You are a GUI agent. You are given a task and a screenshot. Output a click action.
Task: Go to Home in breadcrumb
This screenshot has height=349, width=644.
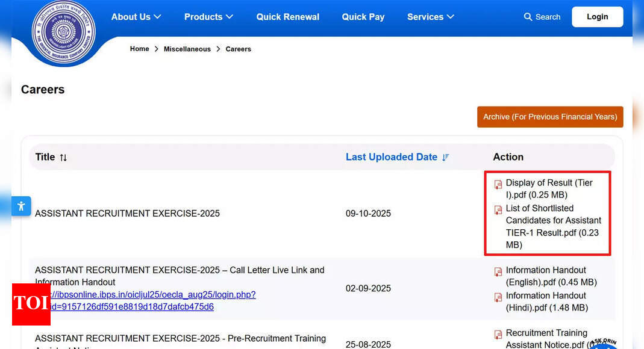pyautogui.click(x=139, y=49)
